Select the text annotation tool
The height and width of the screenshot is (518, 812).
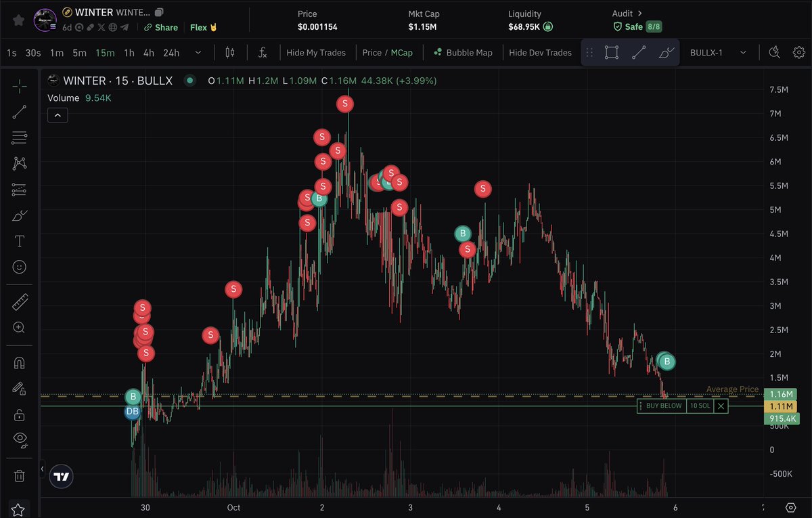[20, 242]
